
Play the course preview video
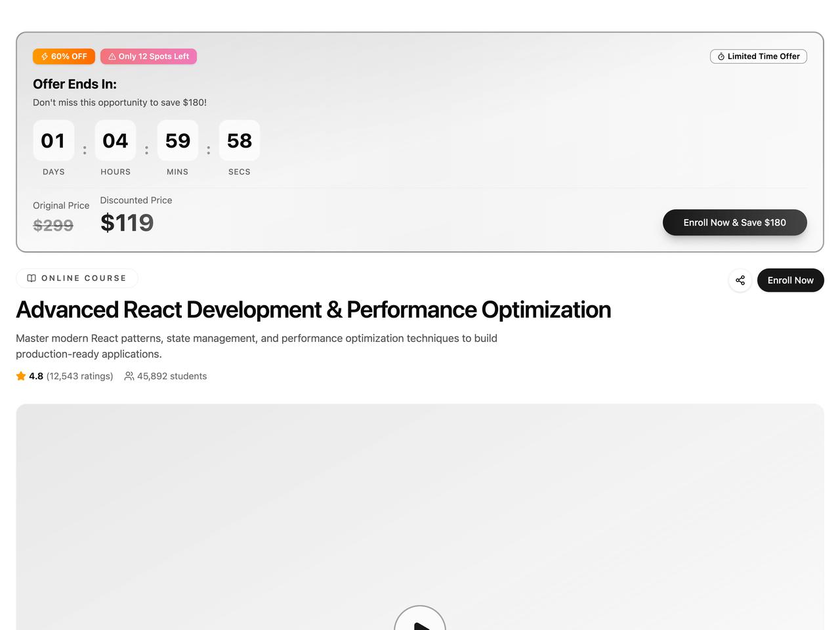420,618
